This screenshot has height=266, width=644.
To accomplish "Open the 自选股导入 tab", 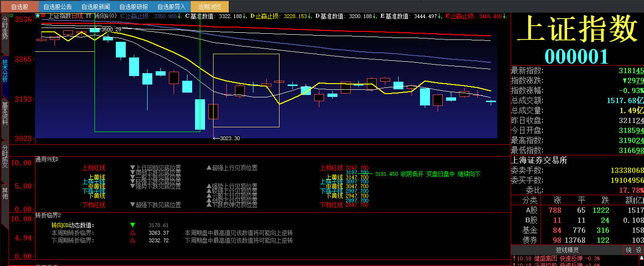I will [x=171, y=7].
